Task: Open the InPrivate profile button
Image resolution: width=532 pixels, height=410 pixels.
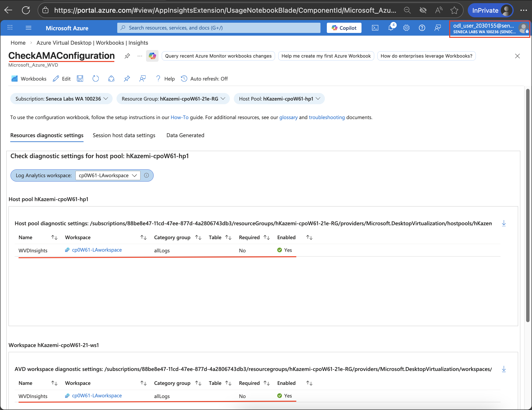Action: tap(491, 10)
